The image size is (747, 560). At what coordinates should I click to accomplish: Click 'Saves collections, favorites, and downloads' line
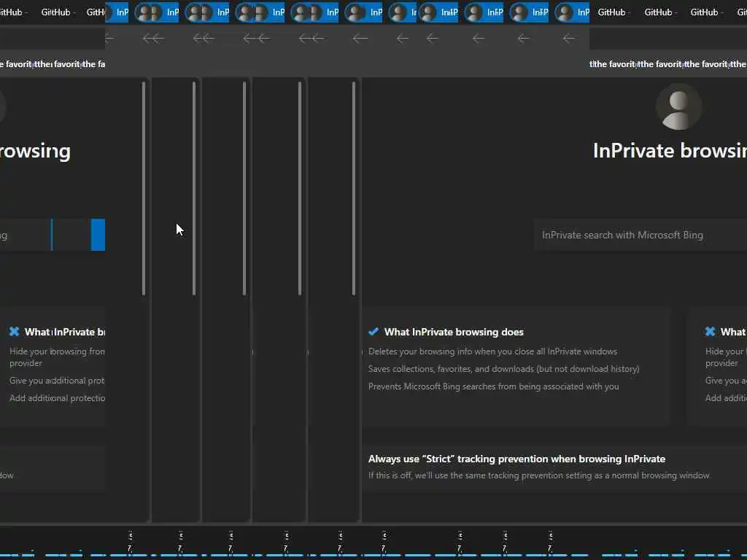pos(503,369)
